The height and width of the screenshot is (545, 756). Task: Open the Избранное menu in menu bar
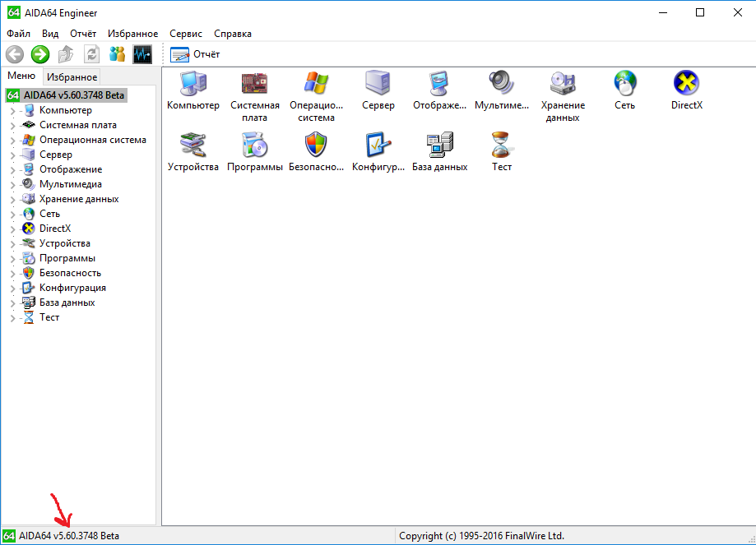pos(132,34)
